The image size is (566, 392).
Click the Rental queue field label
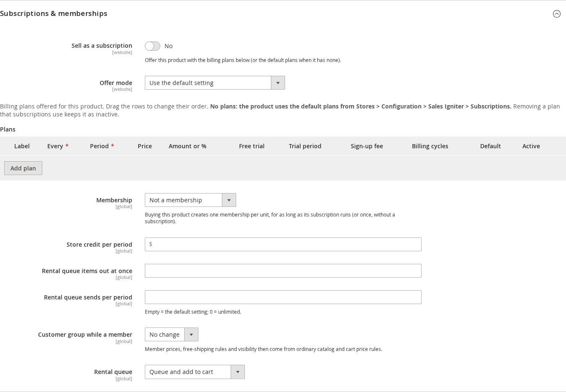113,372
